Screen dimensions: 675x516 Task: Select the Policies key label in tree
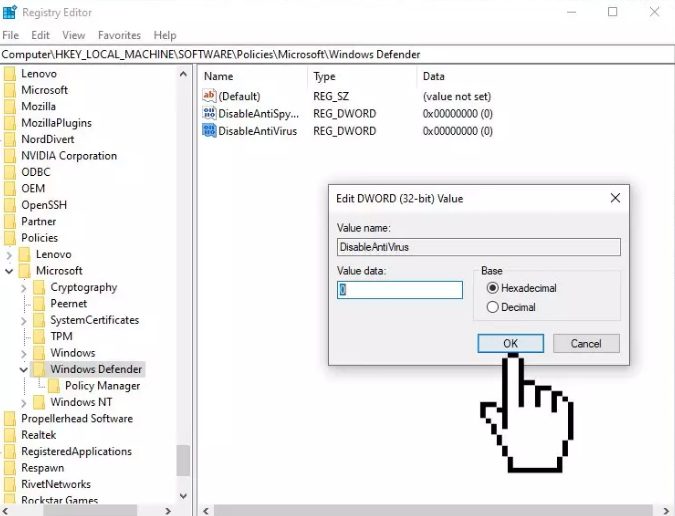[x=40, y=238]
